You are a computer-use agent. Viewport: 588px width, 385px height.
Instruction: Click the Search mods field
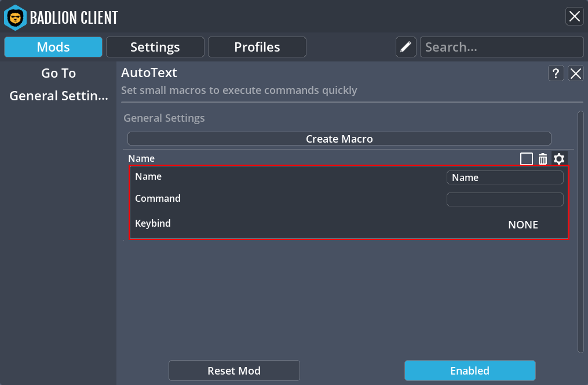502,47
